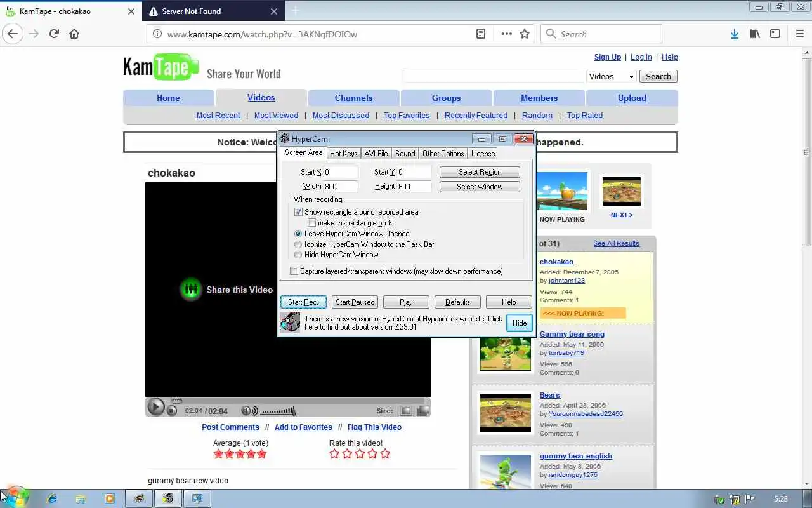Toggle the browser sidebar icon
Image resolution: width=812 pixels, height=508 pixels.
[775, 34]
